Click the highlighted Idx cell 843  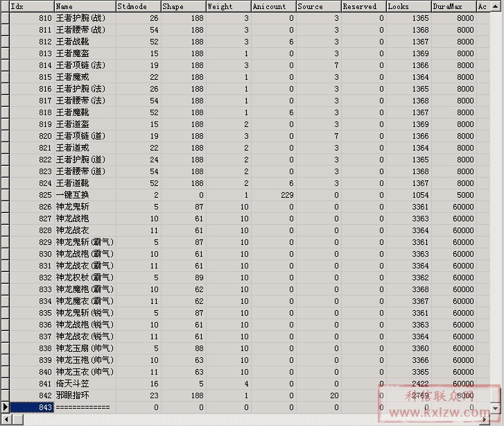coord(32,407)
